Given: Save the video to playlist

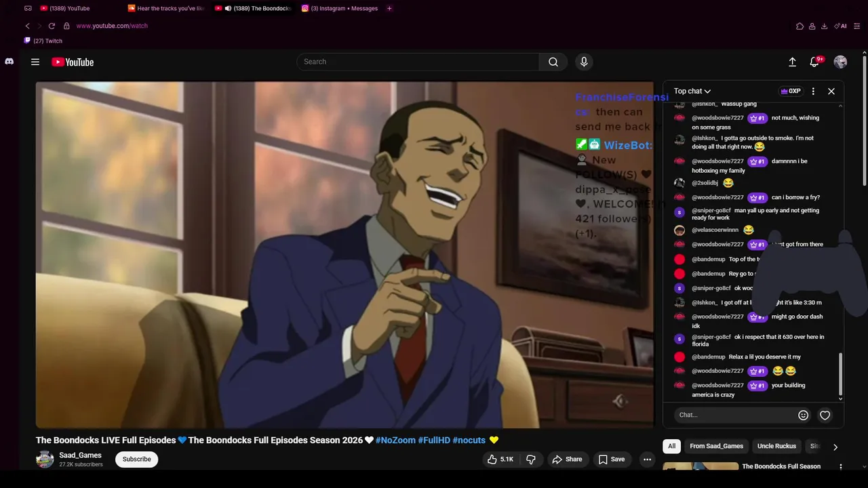Looking at the screenshot, I should tap(611, 459).
